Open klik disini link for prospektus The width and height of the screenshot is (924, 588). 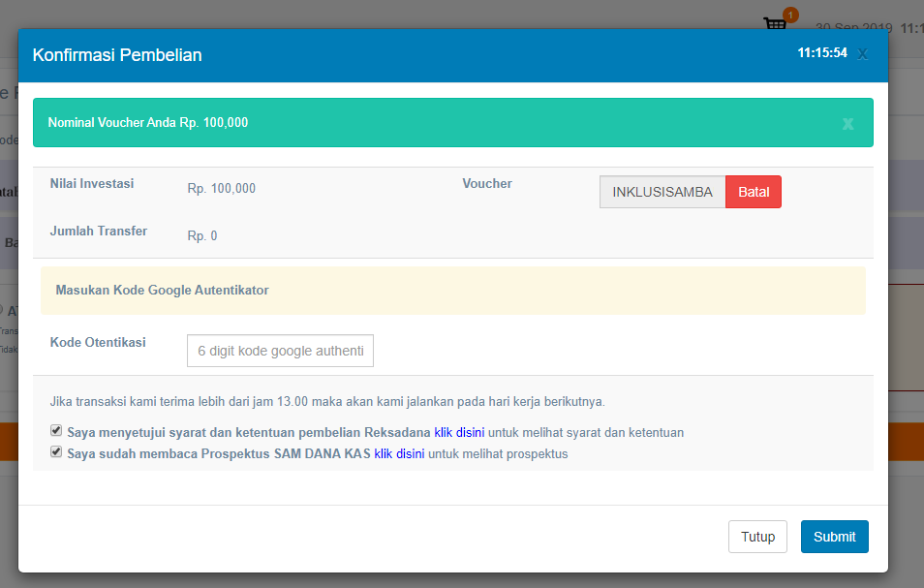399,453
